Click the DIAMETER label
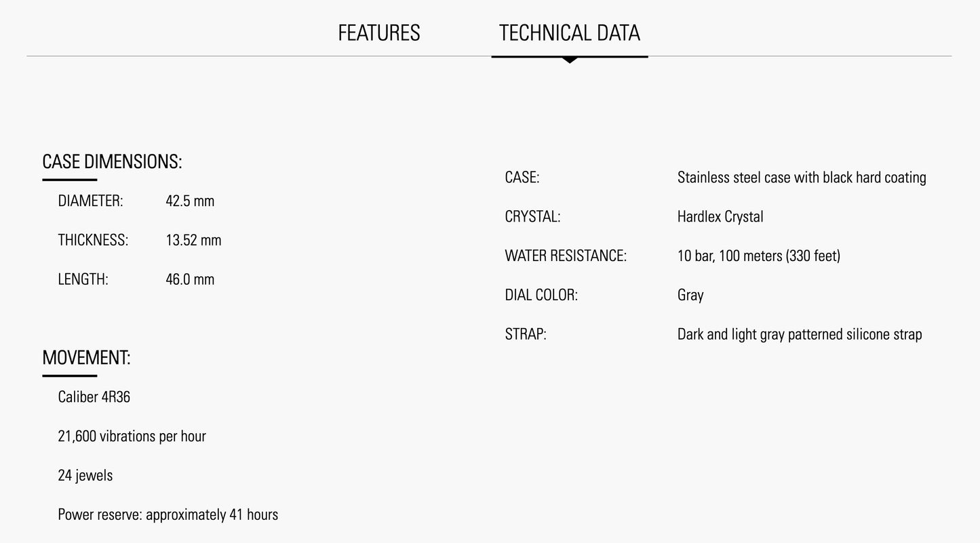Viewport: 980px width, 543px height. click(x=90, y=201)
